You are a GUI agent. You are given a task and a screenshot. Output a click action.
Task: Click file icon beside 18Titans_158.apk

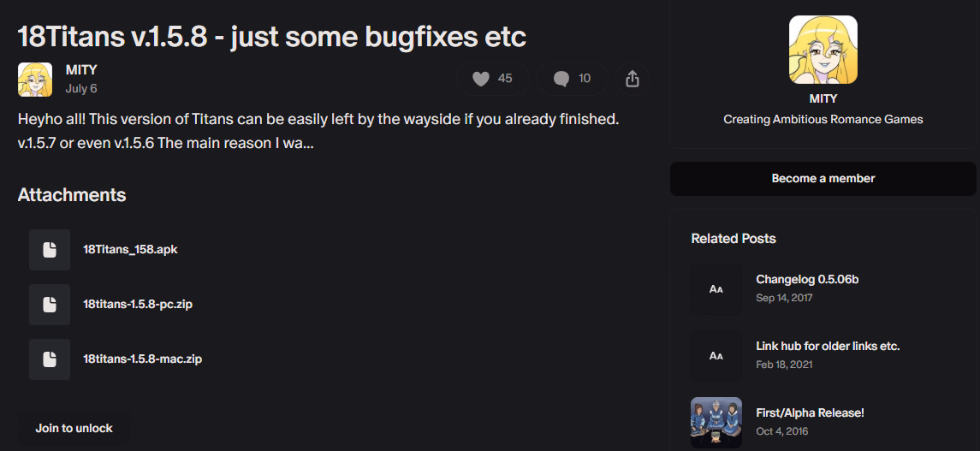(x=50, y=250)
